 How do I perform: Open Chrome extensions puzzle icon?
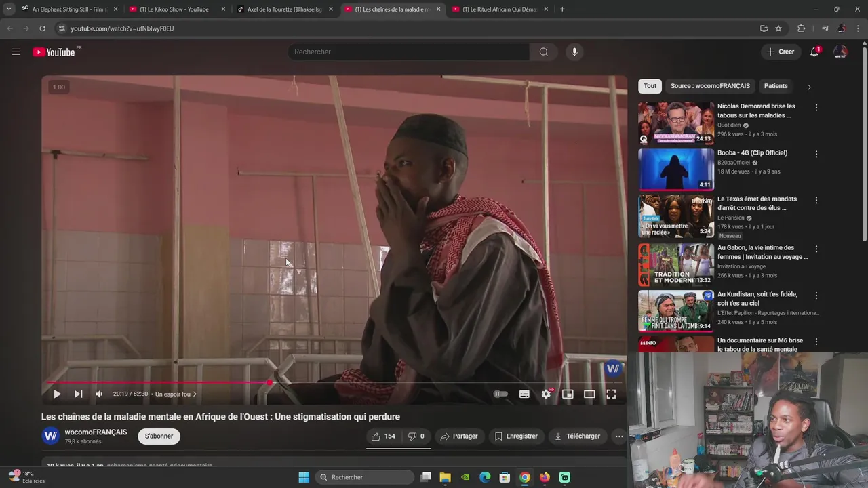(x=801, y=28)
